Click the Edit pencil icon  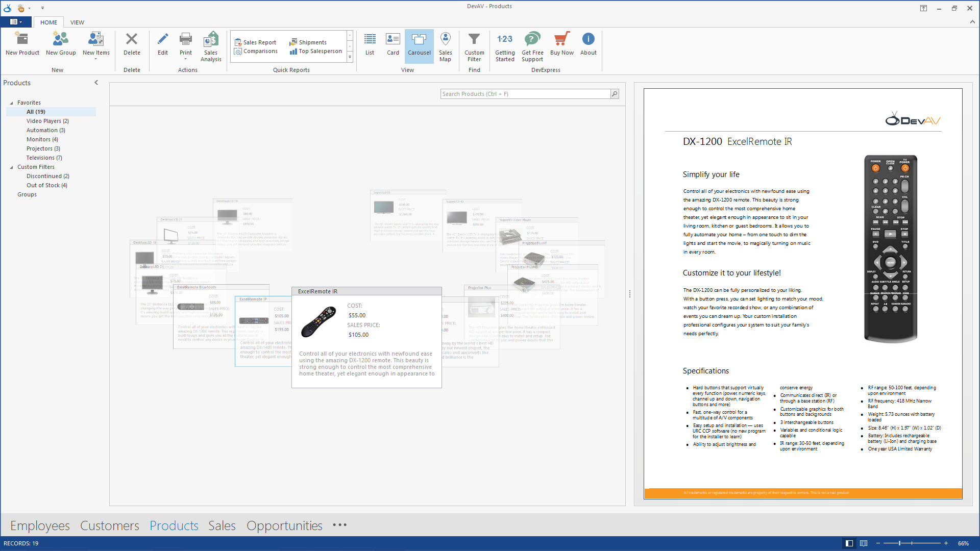pyautogui.click(x=162, y=40)
